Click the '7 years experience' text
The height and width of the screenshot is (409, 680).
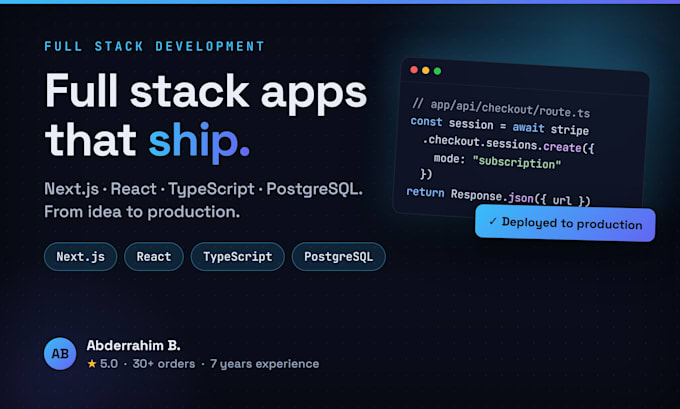[x=265, y=363]
